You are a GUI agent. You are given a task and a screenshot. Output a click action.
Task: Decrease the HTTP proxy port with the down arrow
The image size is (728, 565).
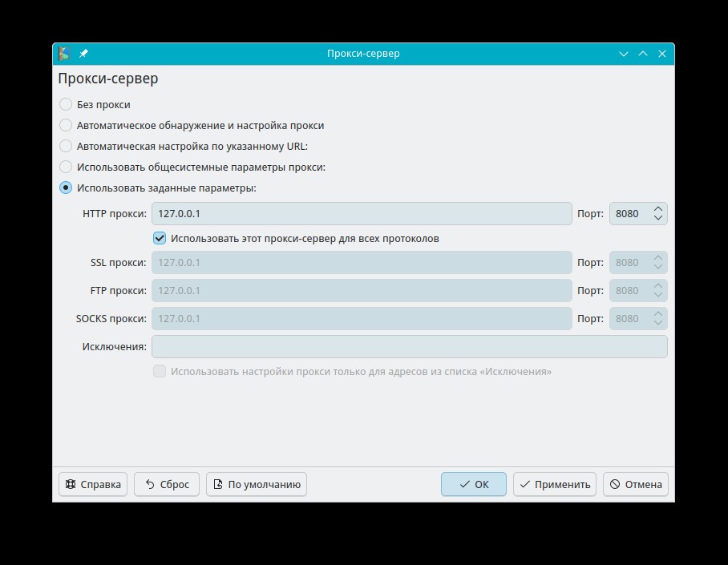point(658,218)
